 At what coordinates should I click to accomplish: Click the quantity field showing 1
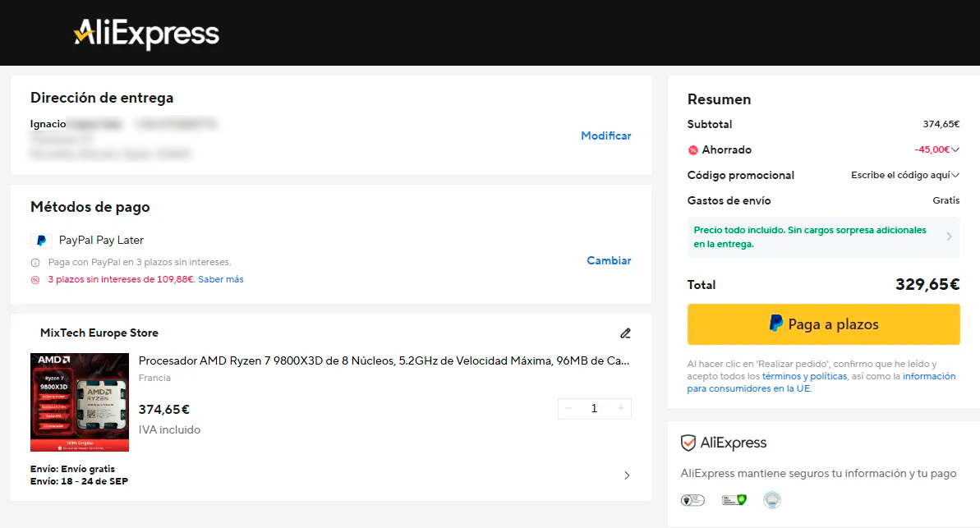[595, 409]
